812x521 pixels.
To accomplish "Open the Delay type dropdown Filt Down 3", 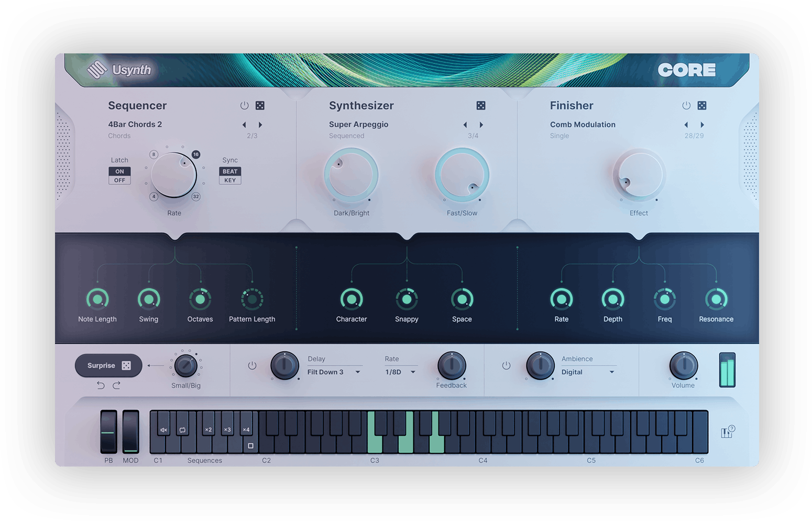I will click(334, 372).
